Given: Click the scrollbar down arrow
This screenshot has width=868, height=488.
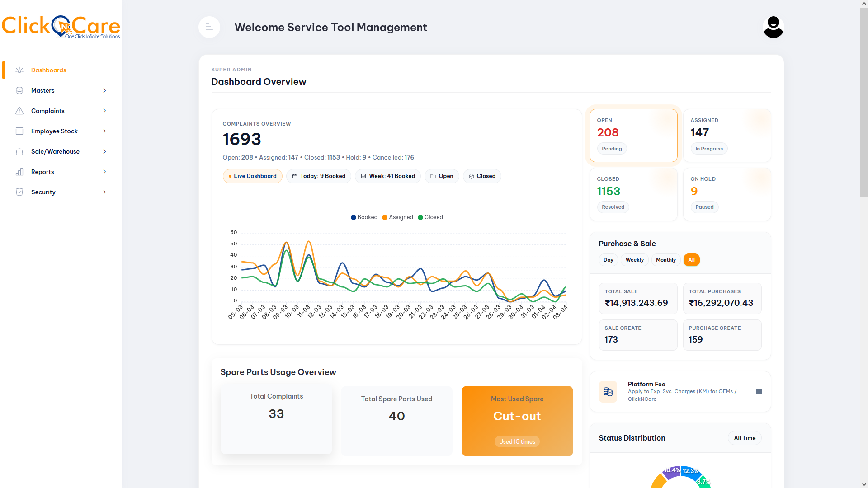Looking at the screenshot, I should [x=864, y=484].
